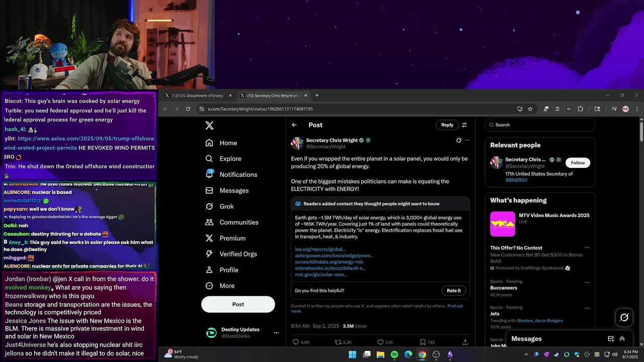Open the post's three-dot more menu
Image resolution: width=644 pixels, height=362 pixels.
tap(467, 140)
